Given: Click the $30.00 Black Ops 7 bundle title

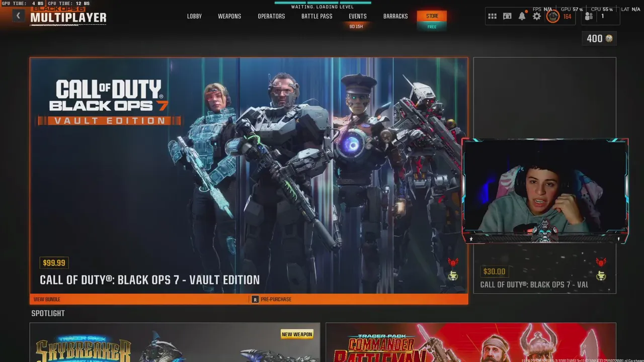Looking at the screenshot, I should click(534, 285).
